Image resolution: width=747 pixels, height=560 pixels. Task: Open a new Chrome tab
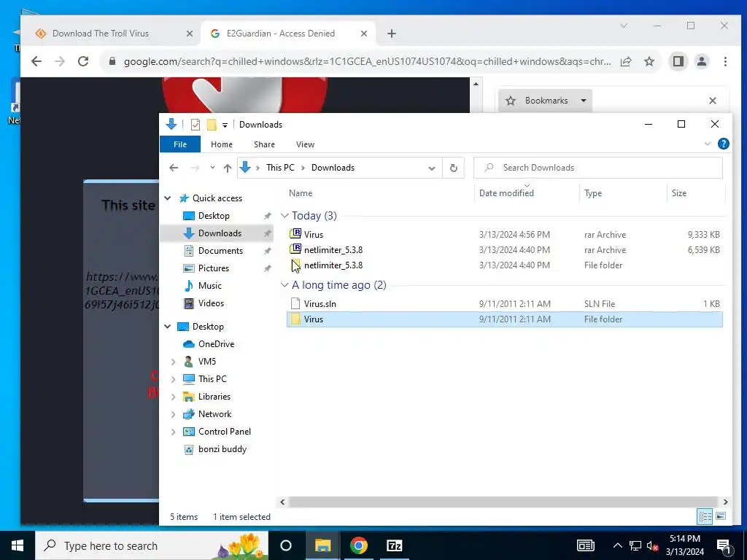pos(392,34)
